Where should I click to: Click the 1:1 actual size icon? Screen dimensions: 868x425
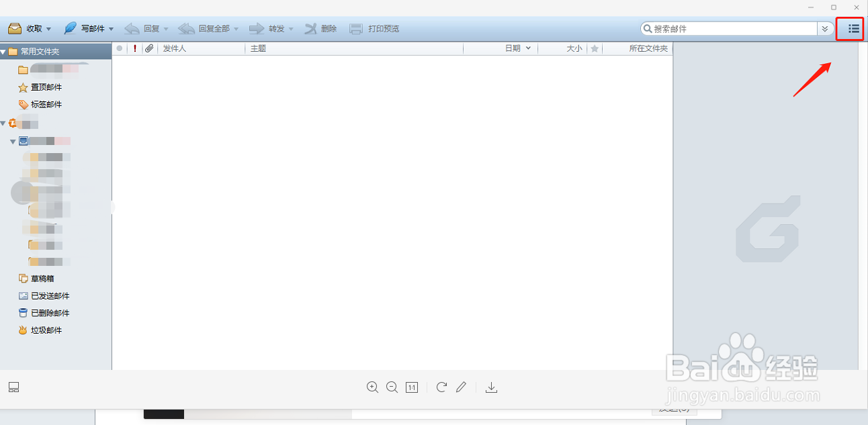click(x=412, y=387)
